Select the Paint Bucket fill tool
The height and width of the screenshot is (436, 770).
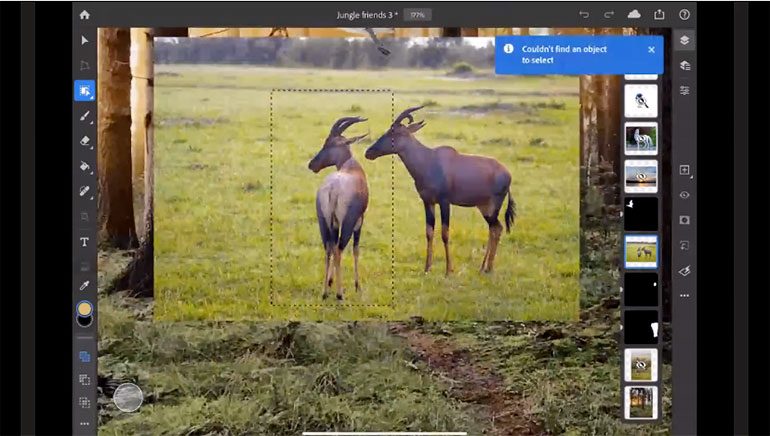coord(85,166)
